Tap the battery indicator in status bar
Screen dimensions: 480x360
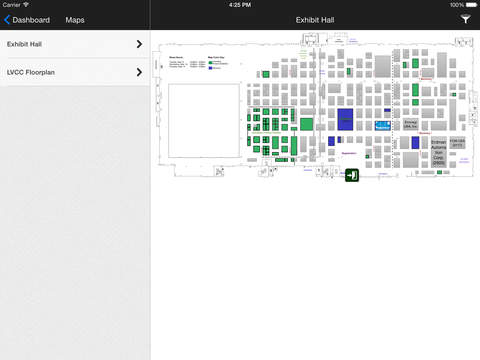click(471, 5)
